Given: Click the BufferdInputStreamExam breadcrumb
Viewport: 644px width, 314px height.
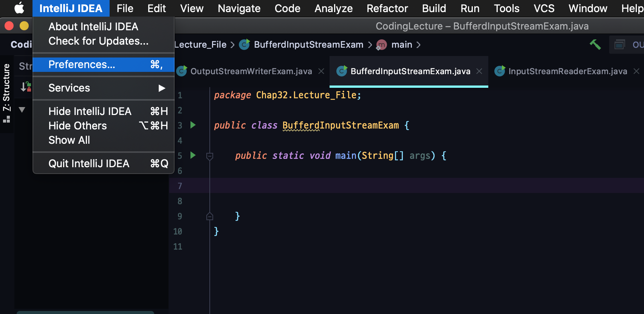Looking at the screenshot, I should [x=308, y=45].
